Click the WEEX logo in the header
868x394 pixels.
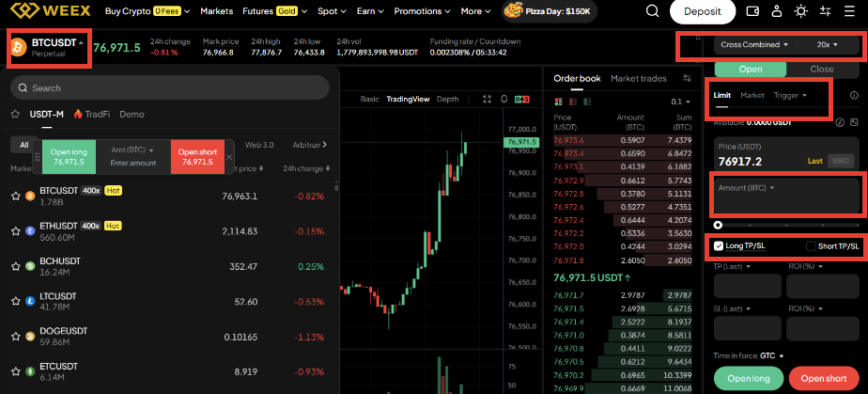tap(52, 11)
